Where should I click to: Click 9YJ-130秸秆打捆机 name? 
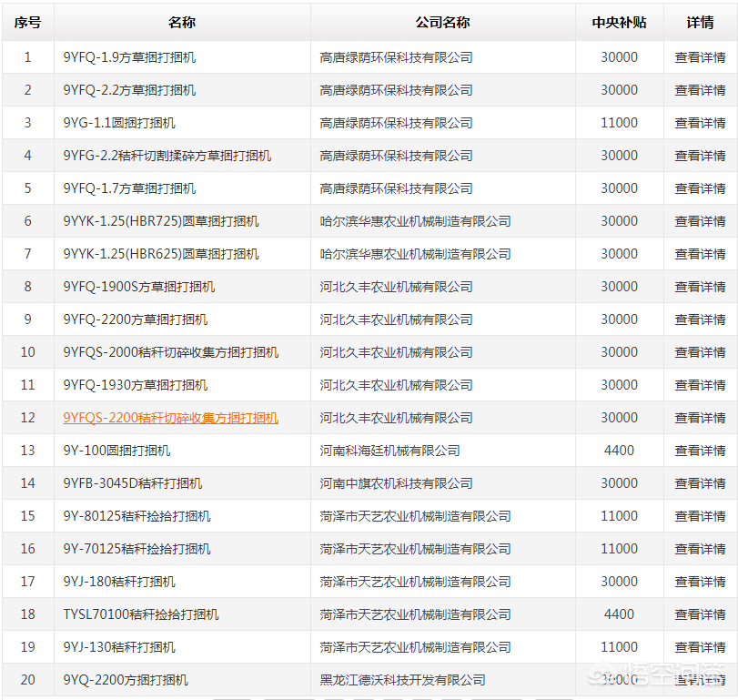pyautogui.click(x=119, y=647)
